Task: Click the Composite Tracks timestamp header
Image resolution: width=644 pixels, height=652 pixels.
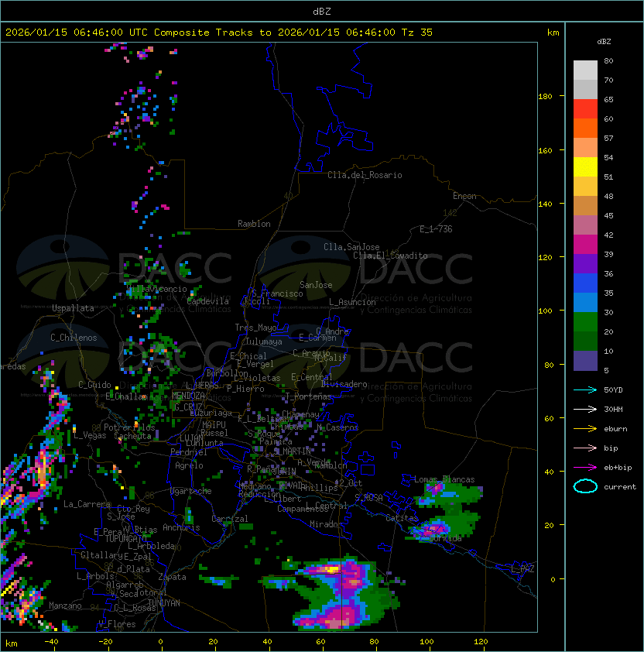Action: (x=219, y=32)
